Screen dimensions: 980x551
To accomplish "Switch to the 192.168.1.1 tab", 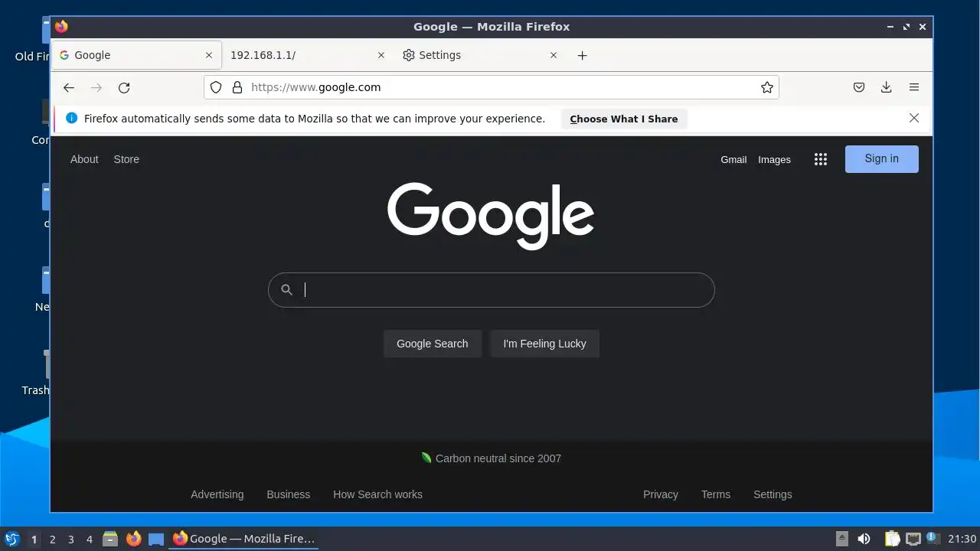I will tap(308, 55).
